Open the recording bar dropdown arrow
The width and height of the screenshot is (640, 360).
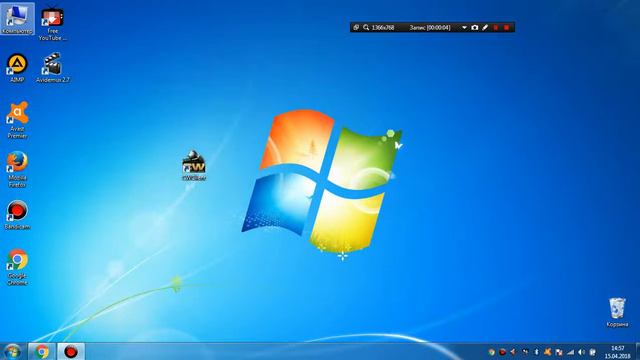click(464, 27)
